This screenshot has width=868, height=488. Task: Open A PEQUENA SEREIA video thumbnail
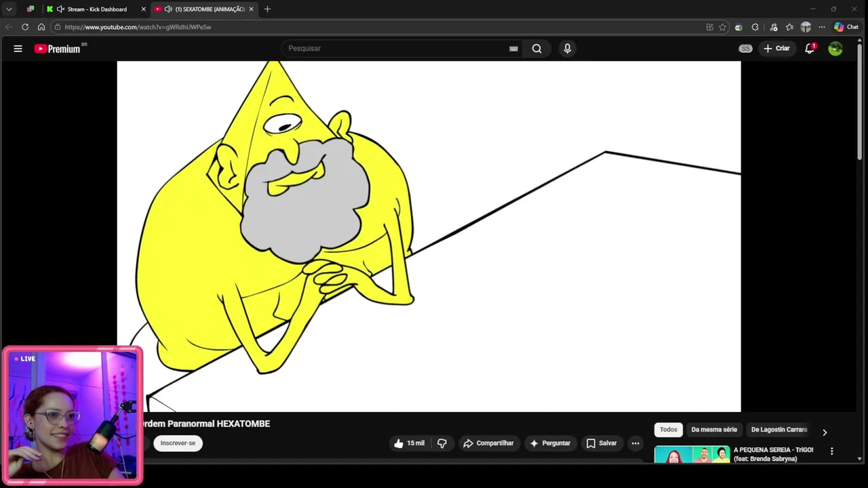coord(692,454)
